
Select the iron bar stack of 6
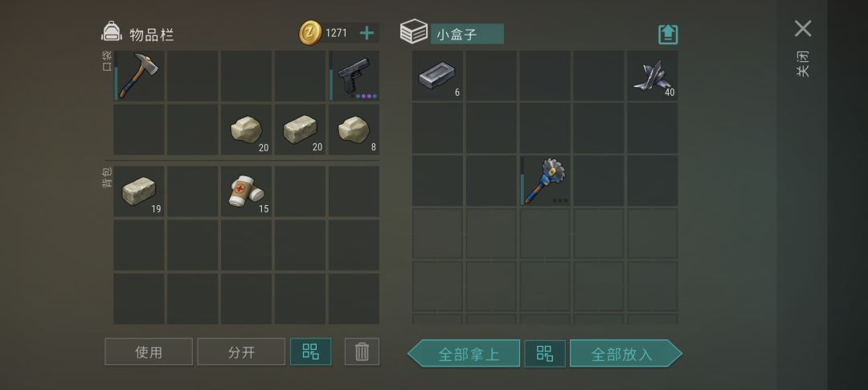[x=437, y=76]
